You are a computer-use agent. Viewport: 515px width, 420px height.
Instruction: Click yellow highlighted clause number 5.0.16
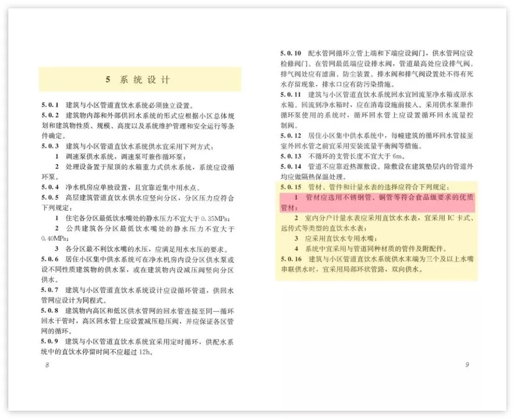[x=291, y=259]
